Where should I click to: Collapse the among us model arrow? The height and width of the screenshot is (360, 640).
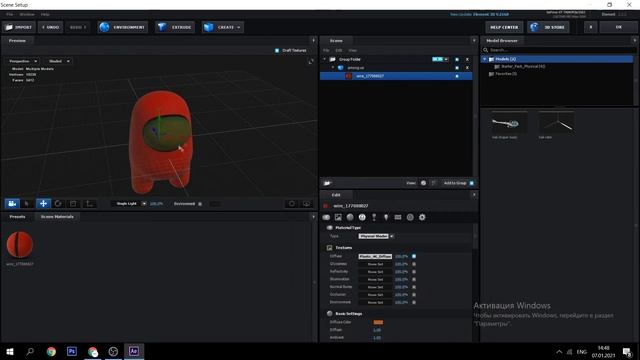333,68
